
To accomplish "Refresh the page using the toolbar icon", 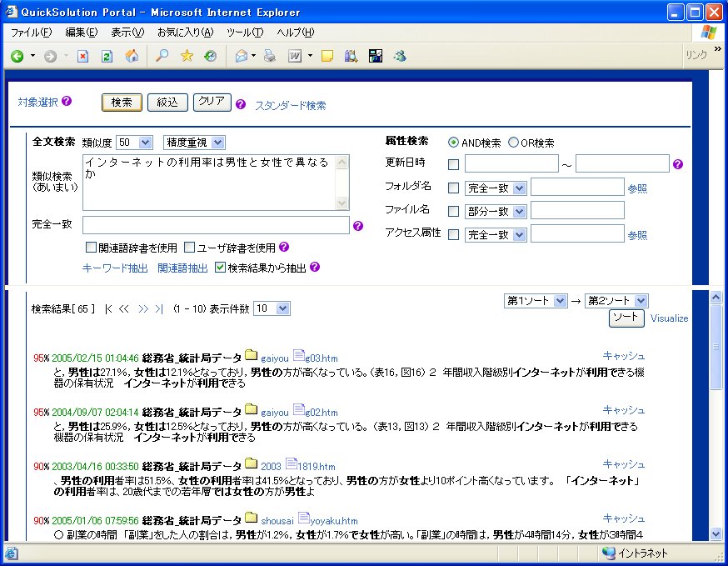I will (107, 56).
